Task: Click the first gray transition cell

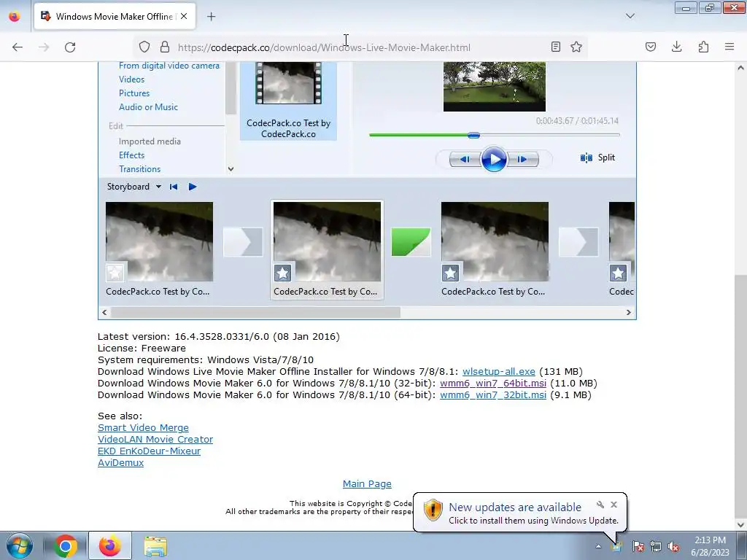Action: click(x=243, y=242)
